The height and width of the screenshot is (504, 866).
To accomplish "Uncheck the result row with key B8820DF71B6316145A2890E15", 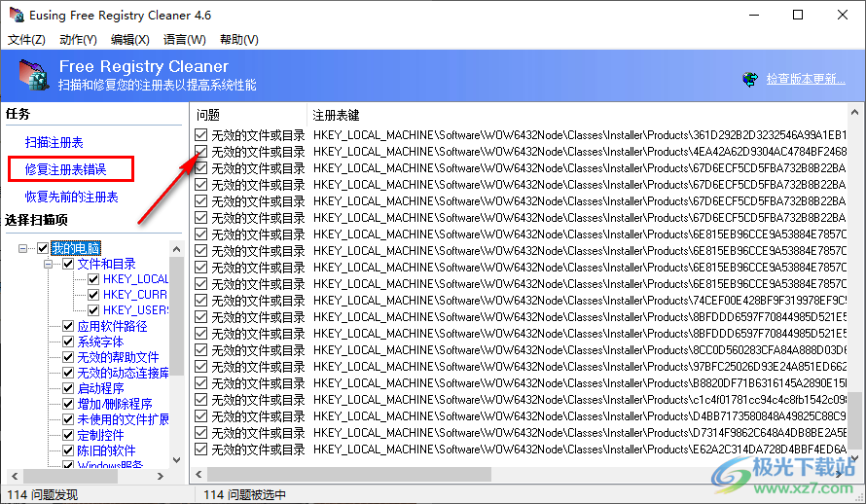I will 201,383.
